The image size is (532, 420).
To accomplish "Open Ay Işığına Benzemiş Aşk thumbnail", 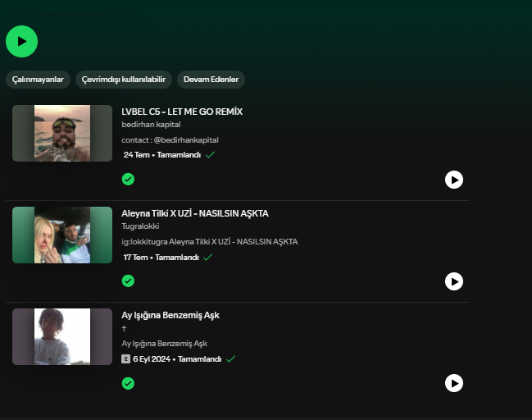I will pyautogui.click(x=62, y=337).
